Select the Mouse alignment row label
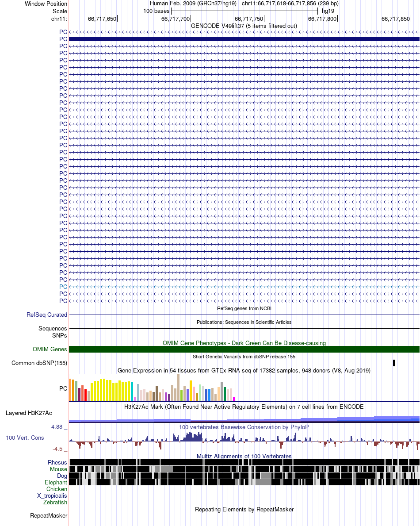The height and width of the screenshot is (526, 420). point(58,469)
